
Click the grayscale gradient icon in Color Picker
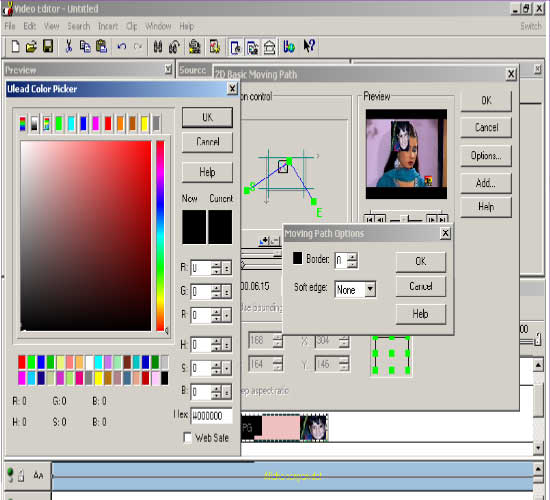[34, 124]
